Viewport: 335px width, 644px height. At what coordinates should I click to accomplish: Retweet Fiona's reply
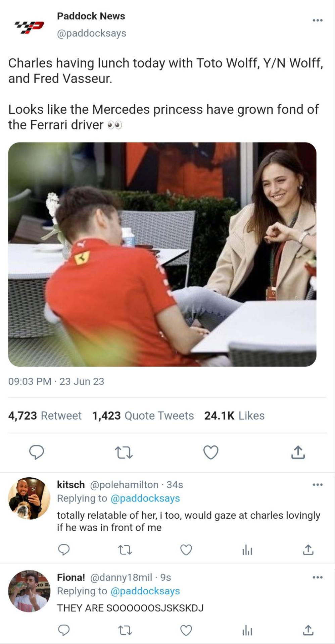(125, 631)
